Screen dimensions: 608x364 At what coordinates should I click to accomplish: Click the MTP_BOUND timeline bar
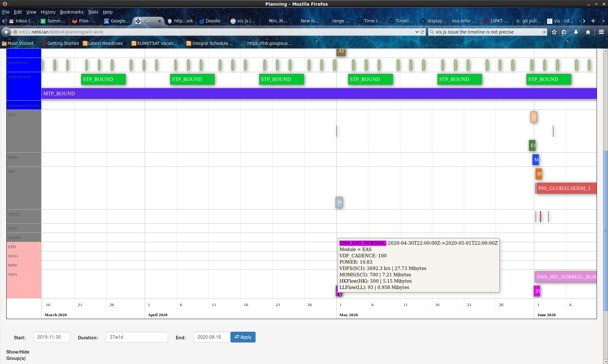click(x=319, y=94)
